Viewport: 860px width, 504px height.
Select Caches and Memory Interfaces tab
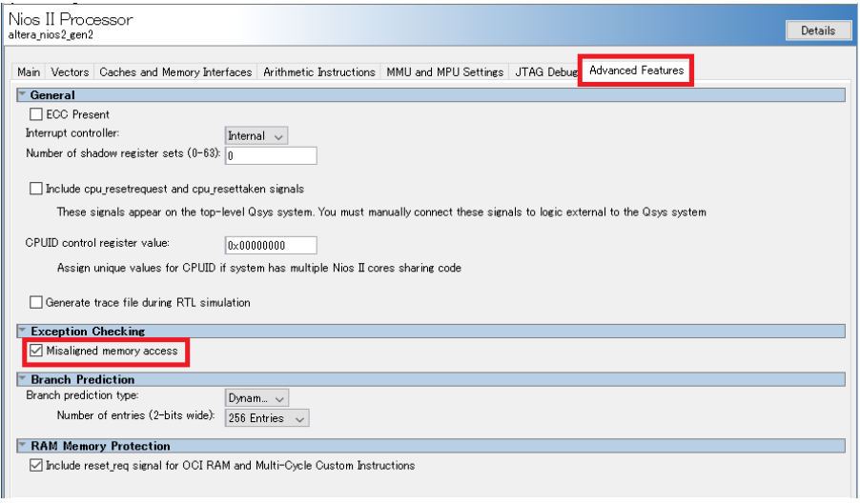click(175, 72)
